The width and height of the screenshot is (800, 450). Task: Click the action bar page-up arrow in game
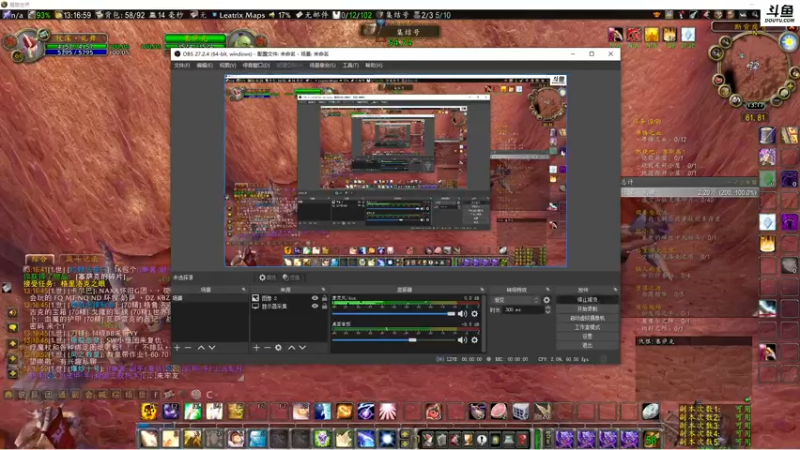[x=406, y=434]
